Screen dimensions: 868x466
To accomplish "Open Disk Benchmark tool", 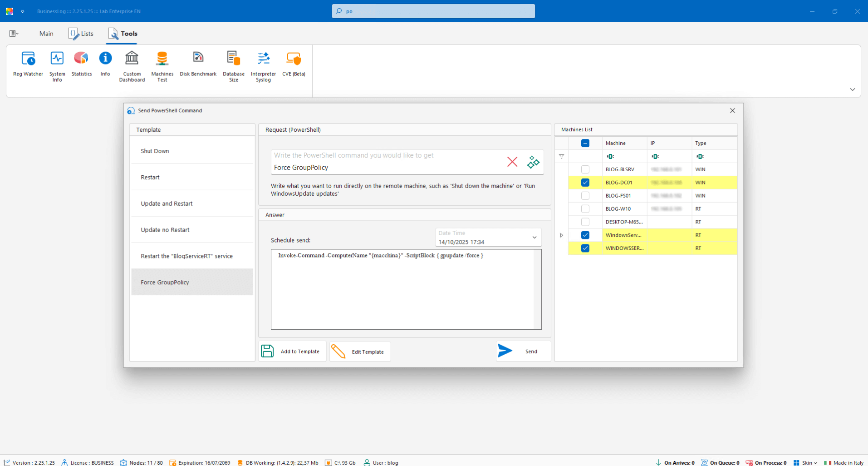I will tap(198, 64).
